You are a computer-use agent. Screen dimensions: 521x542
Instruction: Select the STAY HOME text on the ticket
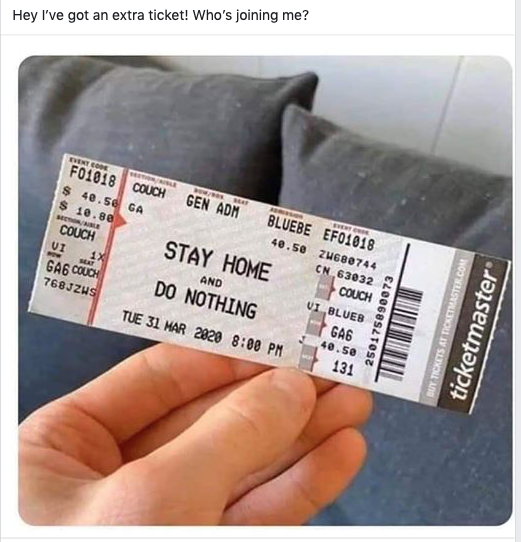pos(217,261)
